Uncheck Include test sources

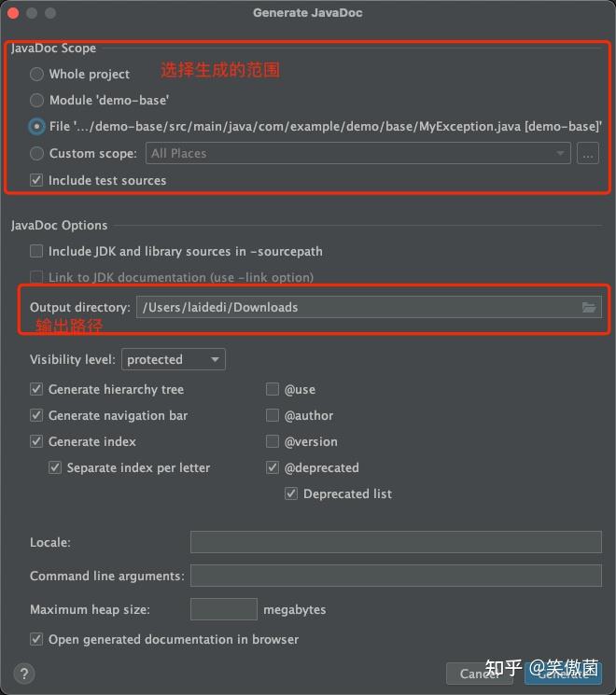[36, 180]
